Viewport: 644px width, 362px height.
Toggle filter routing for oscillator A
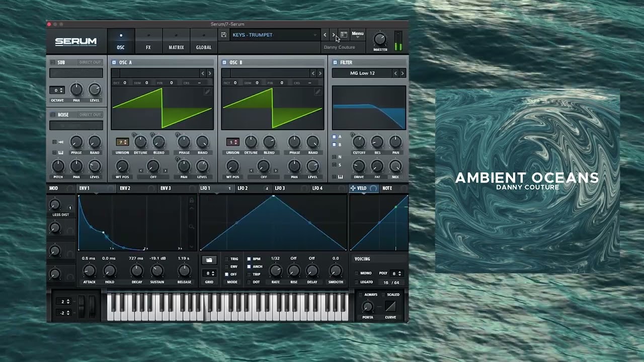(x=334, y=137)
